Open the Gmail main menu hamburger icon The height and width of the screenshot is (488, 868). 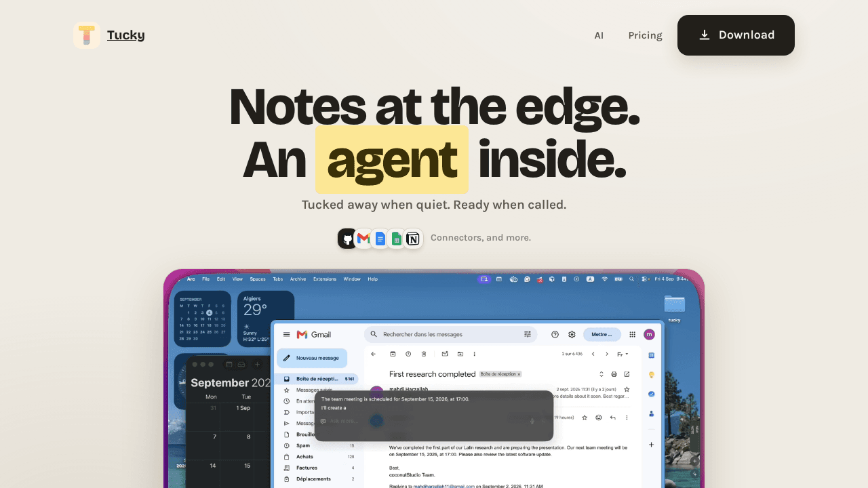(286, 334)
